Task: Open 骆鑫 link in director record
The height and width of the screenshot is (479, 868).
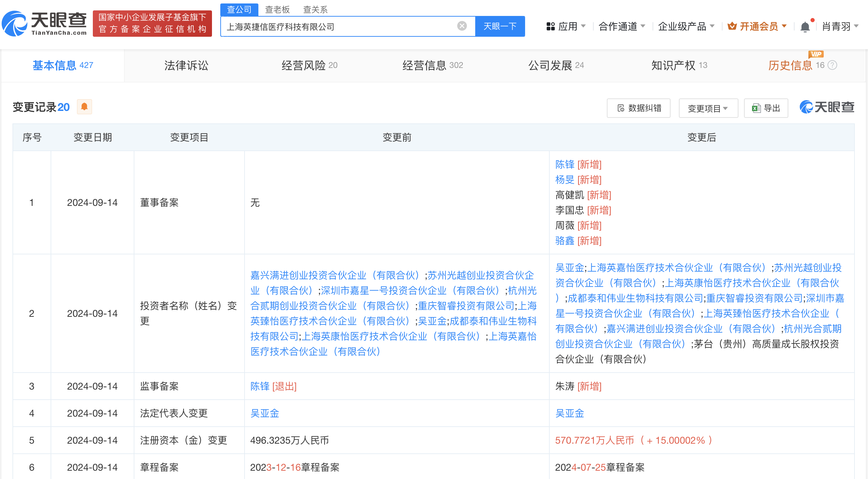Action: click(565, 241)
